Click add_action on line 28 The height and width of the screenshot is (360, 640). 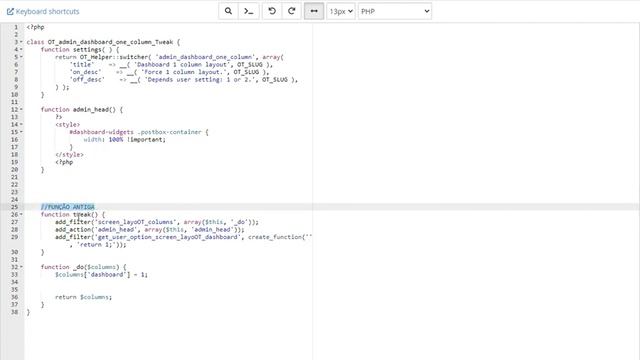73,229
